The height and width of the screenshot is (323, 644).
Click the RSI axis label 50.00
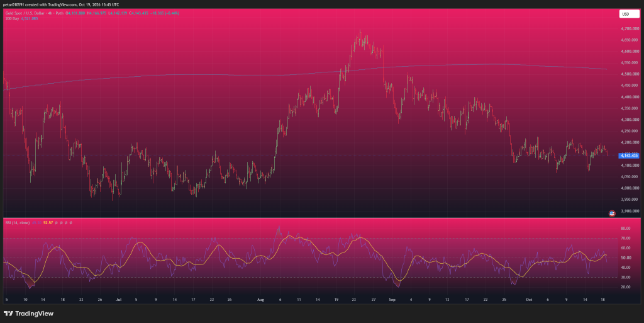pyautogui.click(x=626, y=258)
